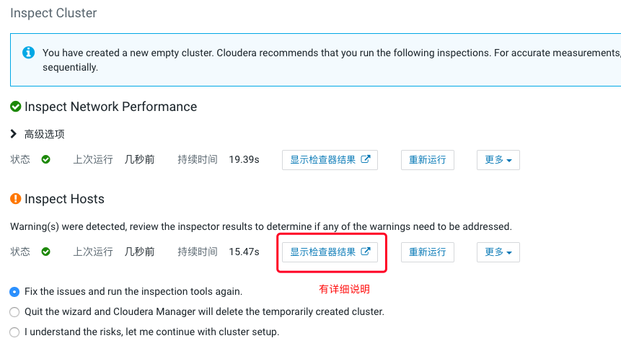Click the Inspect Cluster page title

pos(53,13)
